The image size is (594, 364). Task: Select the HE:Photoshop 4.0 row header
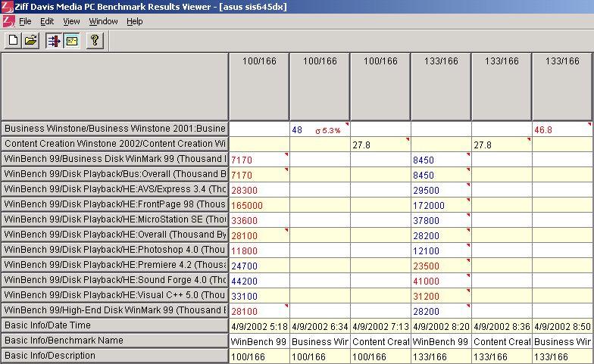115,250
